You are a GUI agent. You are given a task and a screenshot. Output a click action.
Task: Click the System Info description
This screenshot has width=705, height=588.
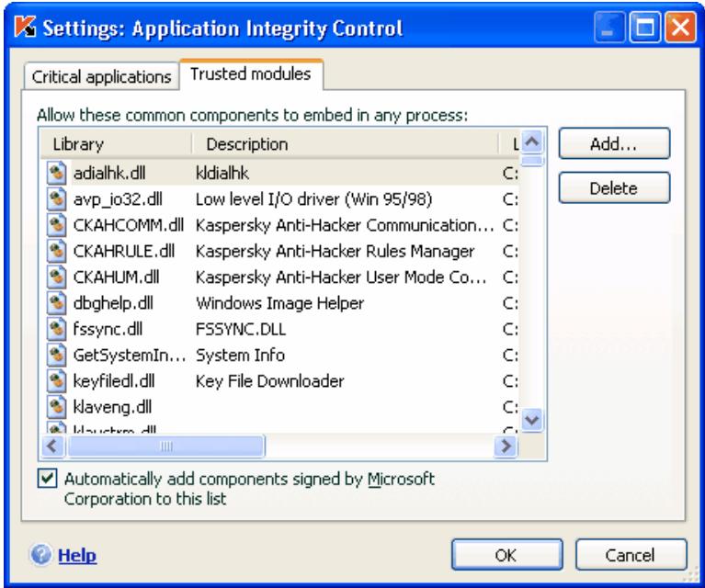240,356
